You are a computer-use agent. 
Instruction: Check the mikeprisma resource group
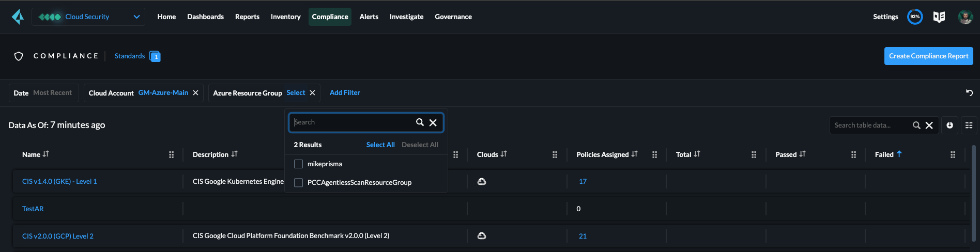pyautogui.click(x=298, y=164)
